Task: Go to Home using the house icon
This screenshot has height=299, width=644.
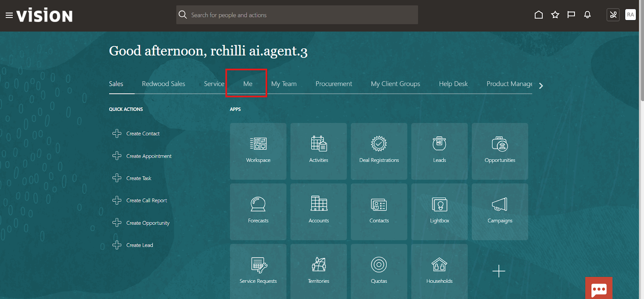Action: tap(539, 15)
